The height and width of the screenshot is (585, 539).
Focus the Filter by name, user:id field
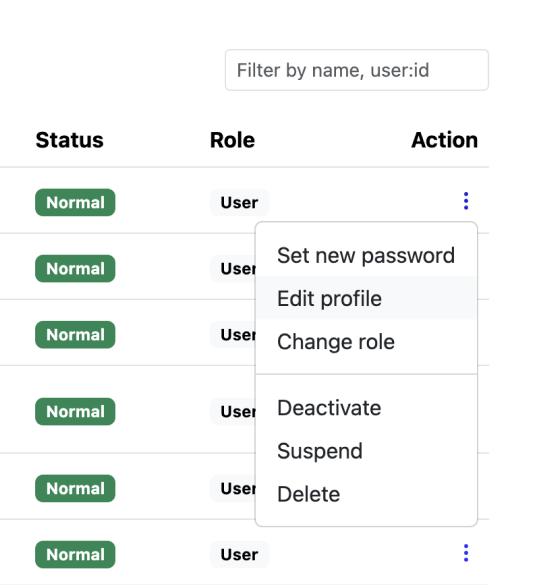pyautogui.click(x=357, y=70)
